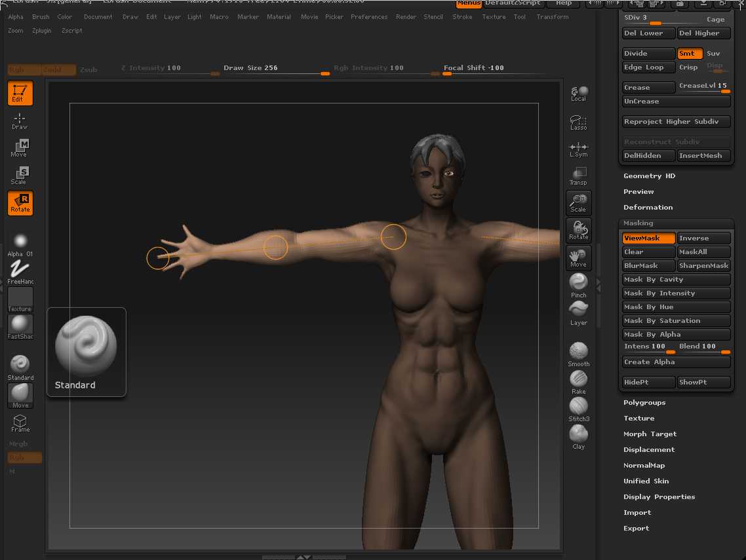The width and height of the screenshot is (746, 560).
Task: Toggle the ViewMask option
Action: 648,238
